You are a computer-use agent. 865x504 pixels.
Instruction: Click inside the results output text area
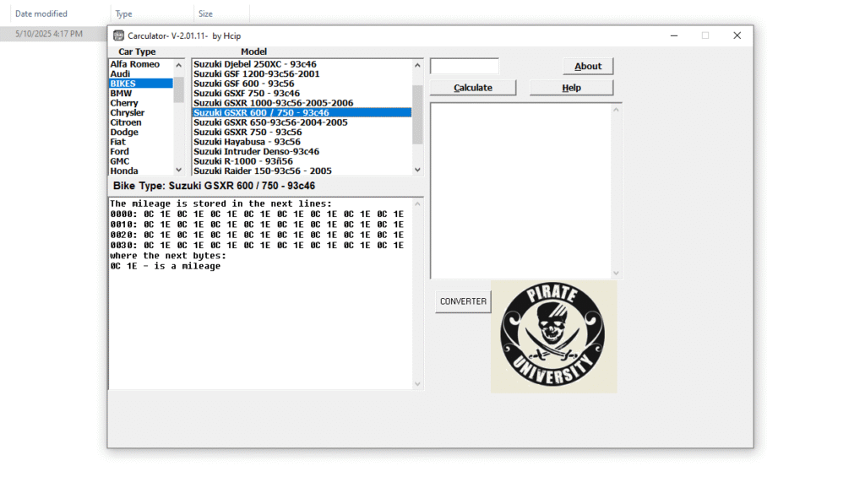(x=520, y=190)
